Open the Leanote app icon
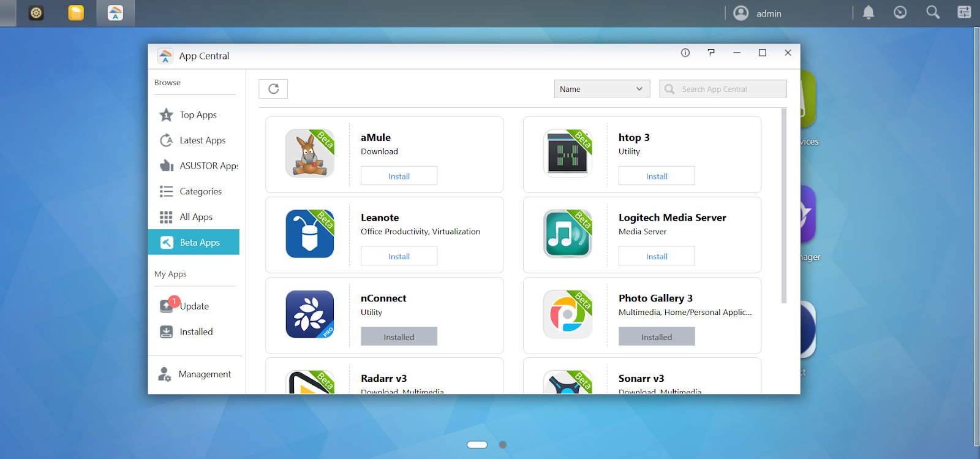This screenshot has height=459, width=980. [310, 233]
